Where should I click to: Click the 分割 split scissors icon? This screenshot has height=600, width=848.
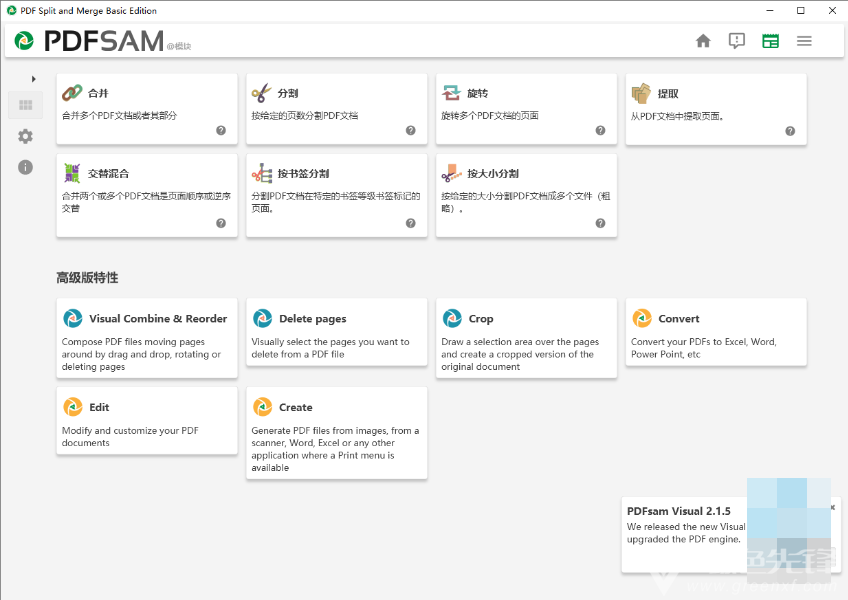point(261,93)
